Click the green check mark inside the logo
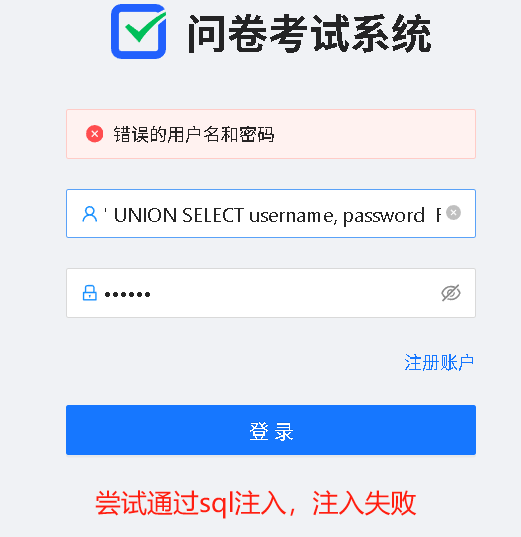 (x=145, y=27)
